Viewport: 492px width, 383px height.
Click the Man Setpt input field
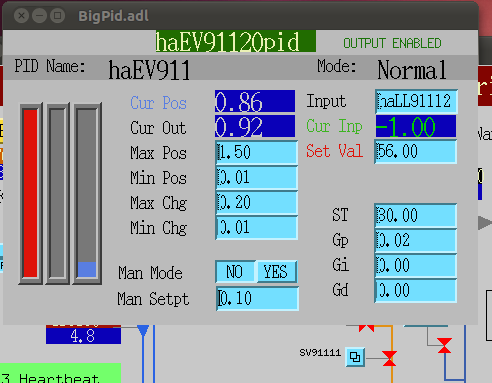pos(257,298)
